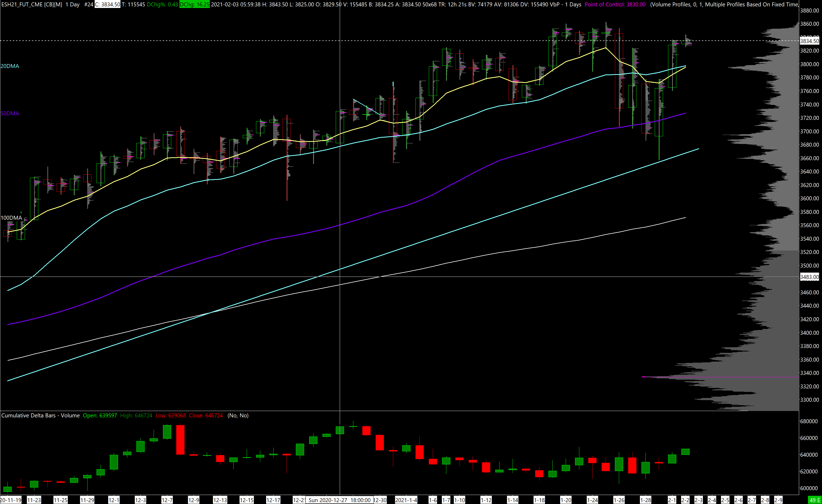Click the purple 50DMA label
822x504 pixels.
[10, 113]
